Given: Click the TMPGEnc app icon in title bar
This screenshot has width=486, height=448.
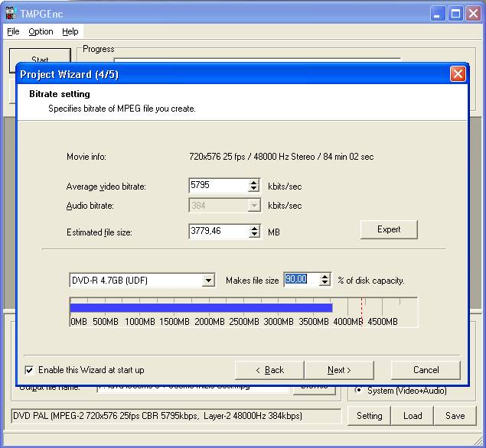Looking at the screenshot, I should click(x=11, y=13).
